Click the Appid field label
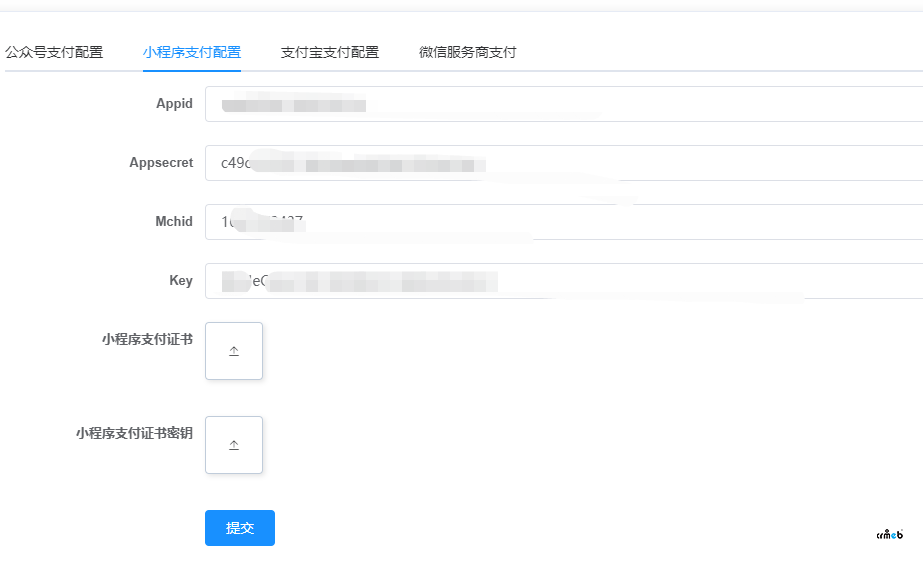Image resolution: width=923 pixels, height=568 pixels. click(174, 104)
